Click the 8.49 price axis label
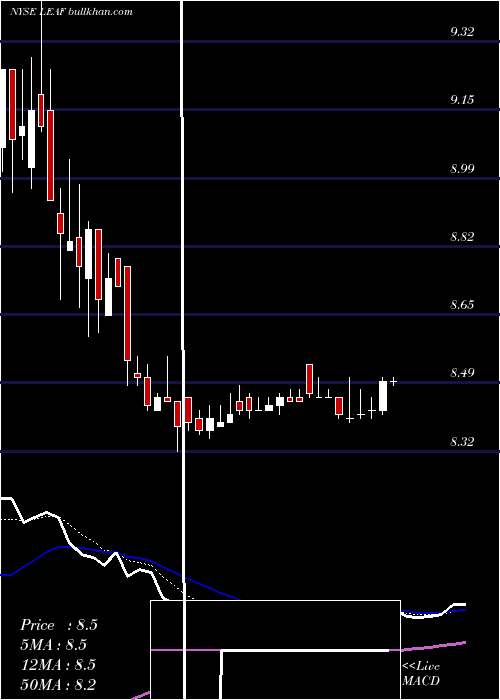 point(462,373)
